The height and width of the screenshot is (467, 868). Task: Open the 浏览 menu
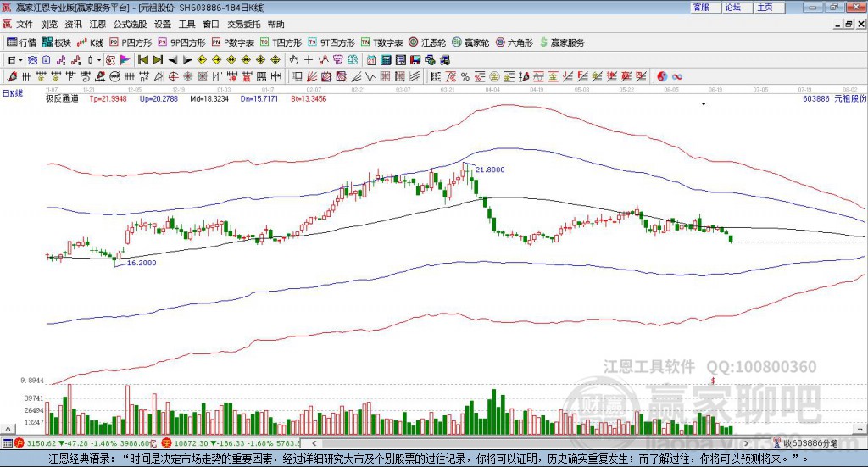coord(48,25)
